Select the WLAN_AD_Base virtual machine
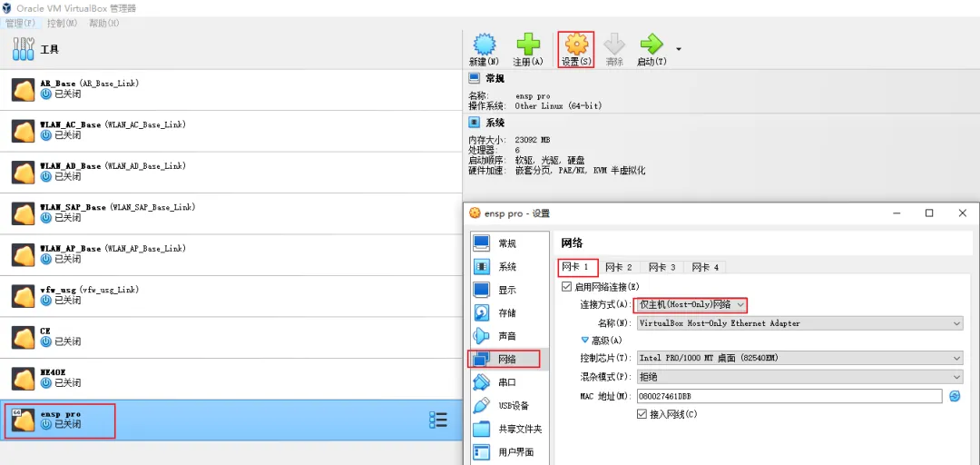This screenshot has height=465, width=980. point(231,173)
